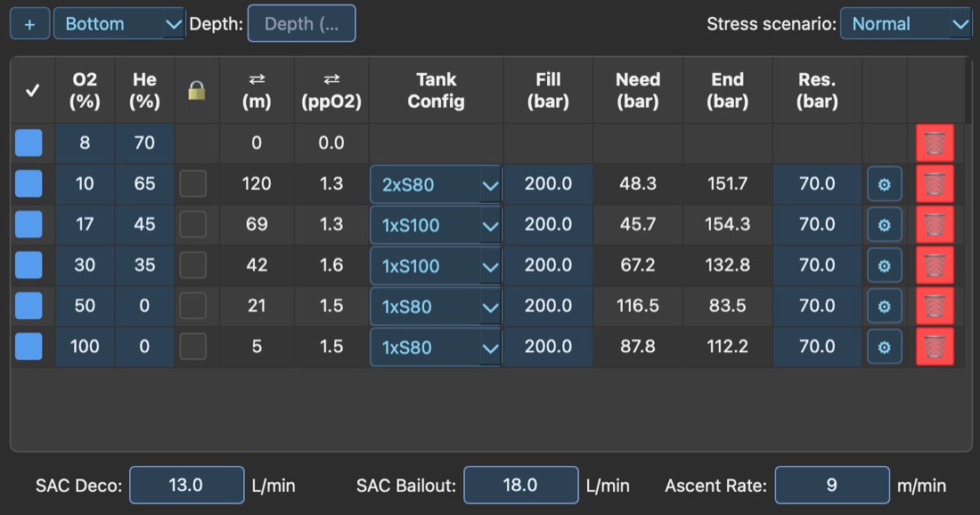Toggle enabled box for 30/35 gas

[29, 265]
